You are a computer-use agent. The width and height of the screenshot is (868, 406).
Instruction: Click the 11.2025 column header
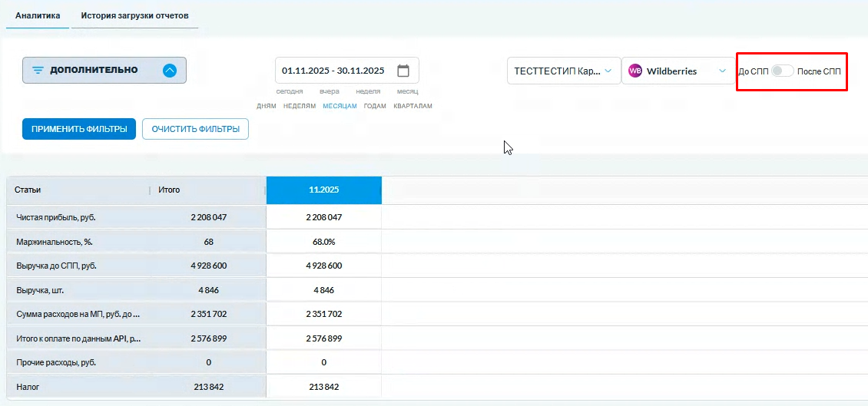click(323, 190)
